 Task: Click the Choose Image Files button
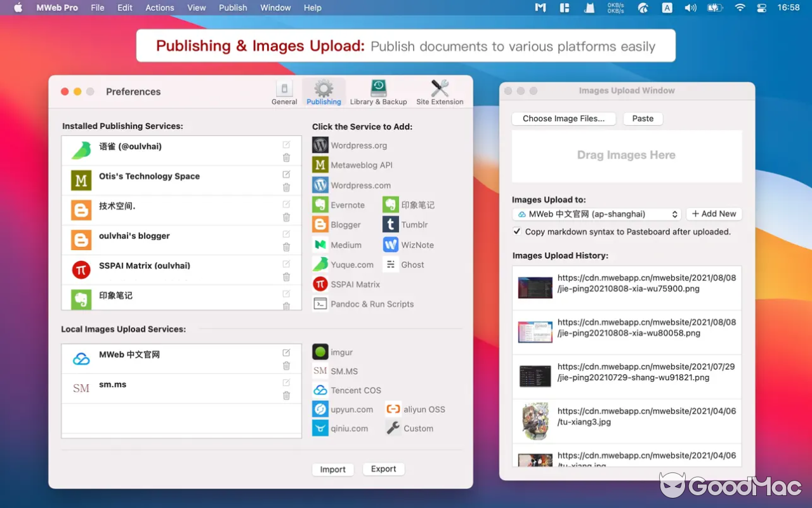[x=563, y=119]
